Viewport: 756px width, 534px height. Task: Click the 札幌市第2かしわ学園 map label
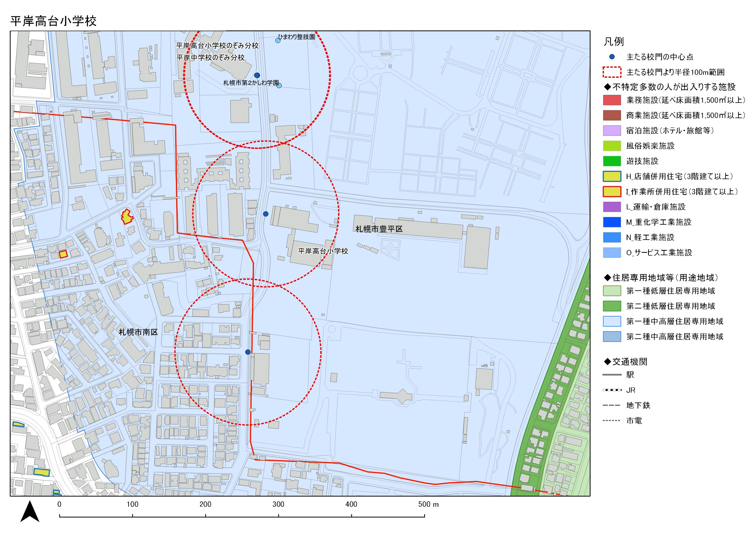point(251,83)
